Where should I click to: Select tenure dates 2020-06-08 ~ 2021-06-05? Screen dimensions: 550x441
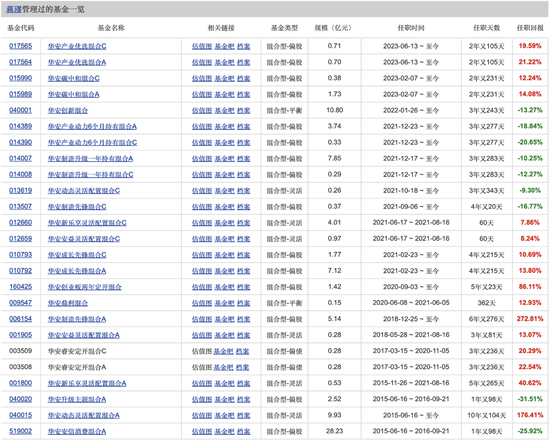pos(411,303)
